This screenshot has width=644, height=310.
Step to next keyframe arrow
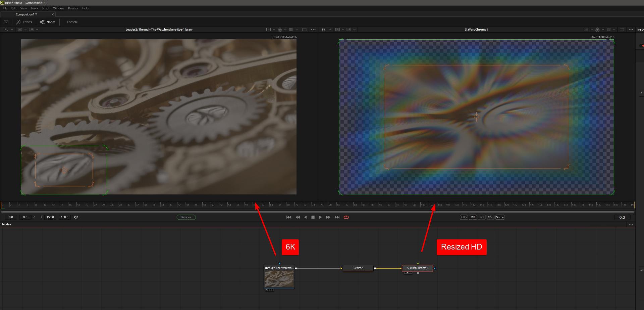[x=41, y=217]
